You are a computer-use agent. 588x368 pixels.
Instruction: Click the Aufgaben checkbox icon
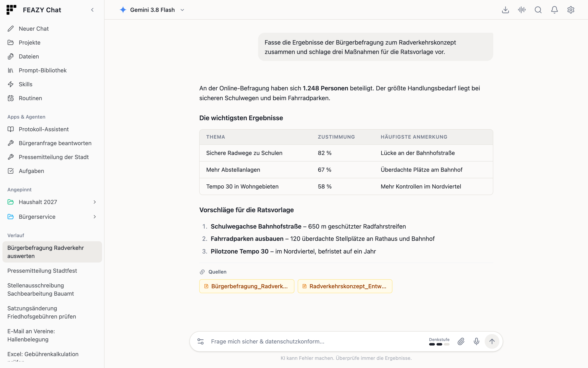pyautogui.click(x=11, y=171)
